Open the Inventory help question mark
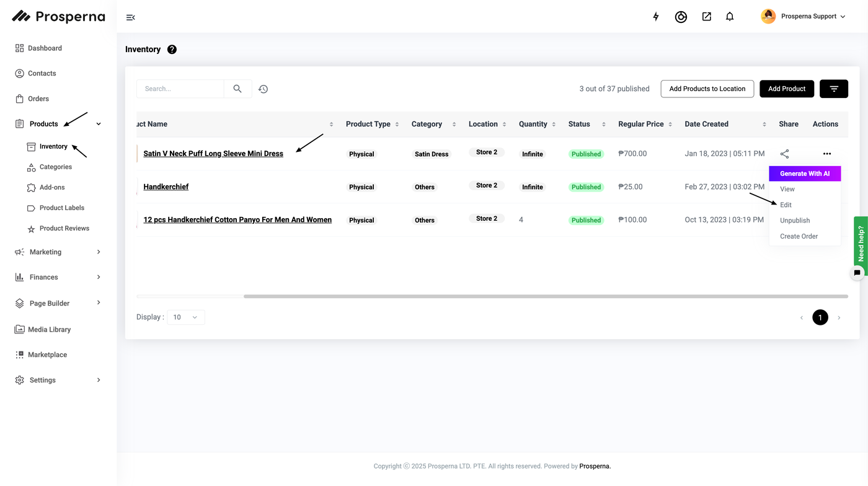 click(172, 50)
